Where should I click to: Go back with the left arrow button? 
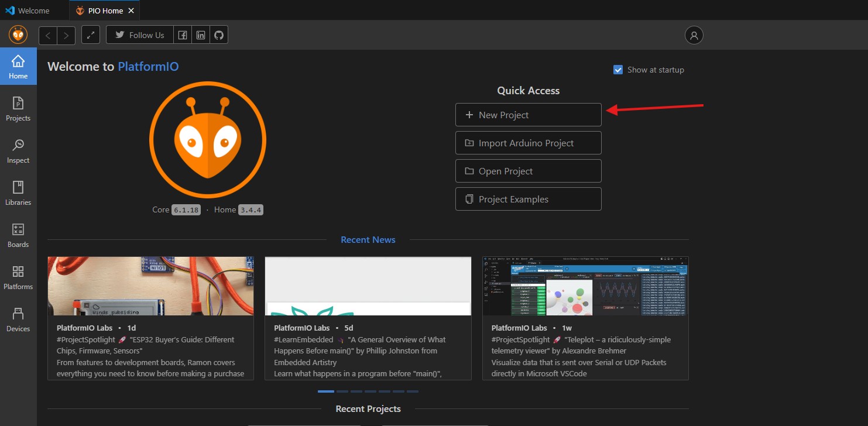48,35
